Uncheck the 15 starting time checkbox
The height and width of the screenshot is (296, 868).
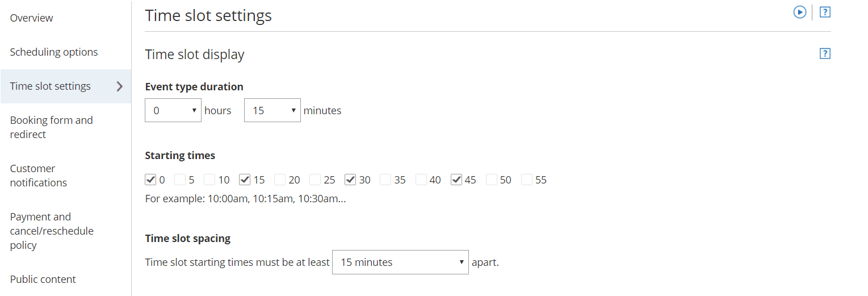tap(245, 180)
